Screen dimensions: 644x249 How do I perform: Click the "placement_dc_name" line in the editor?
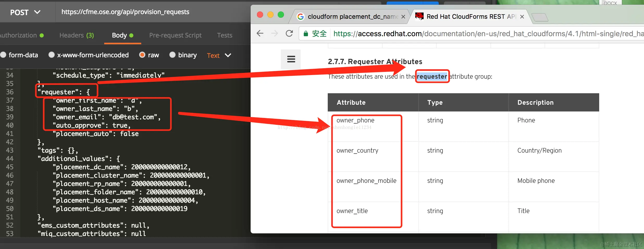122,167
